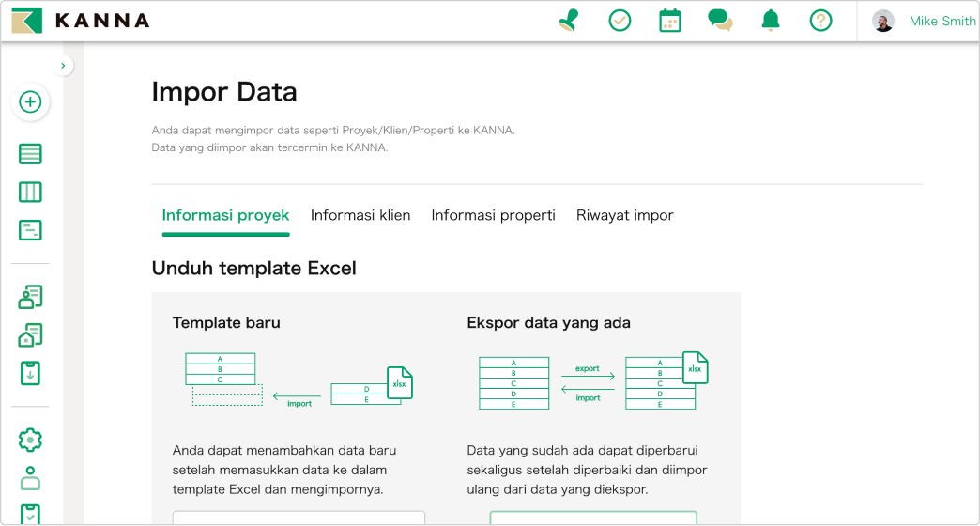
Task: Click the Ekspor data yang ada illustration
Action: [593, 380]
